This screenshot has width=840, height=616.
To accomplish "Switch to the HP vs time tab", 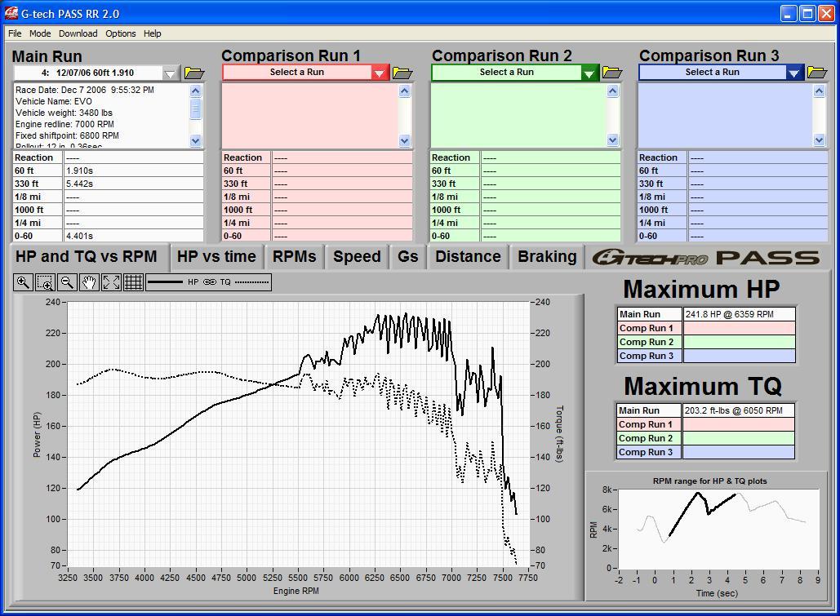I will 216,256.
